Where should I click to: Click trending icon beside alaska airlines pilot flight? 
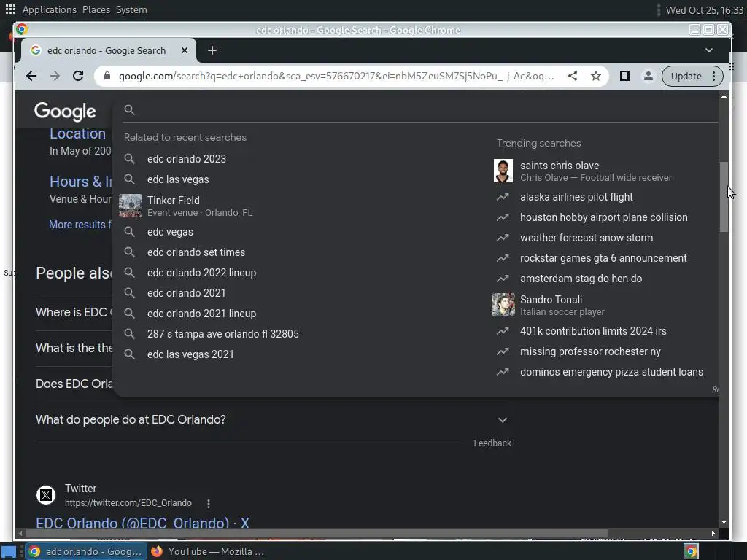(503, 197)
